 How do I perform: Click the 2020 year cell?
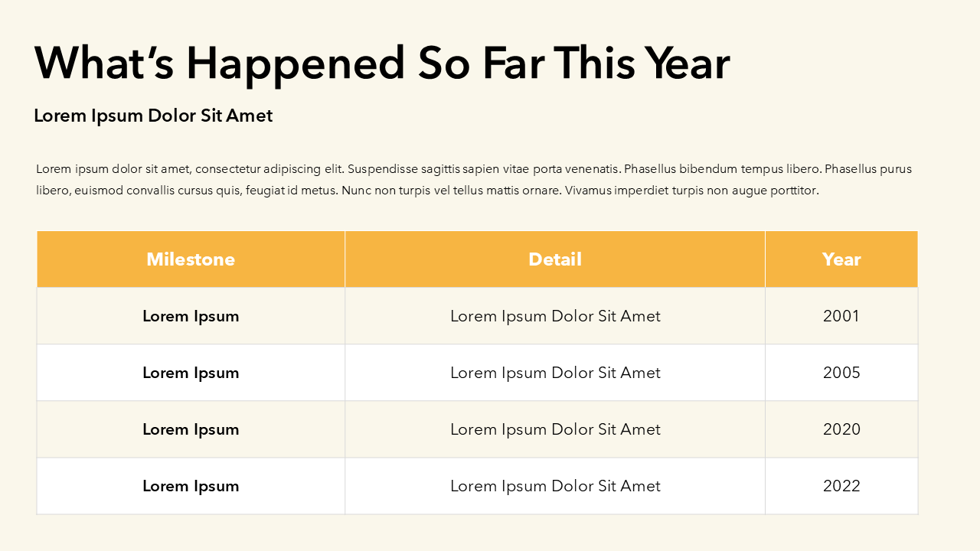click(841, 429)
